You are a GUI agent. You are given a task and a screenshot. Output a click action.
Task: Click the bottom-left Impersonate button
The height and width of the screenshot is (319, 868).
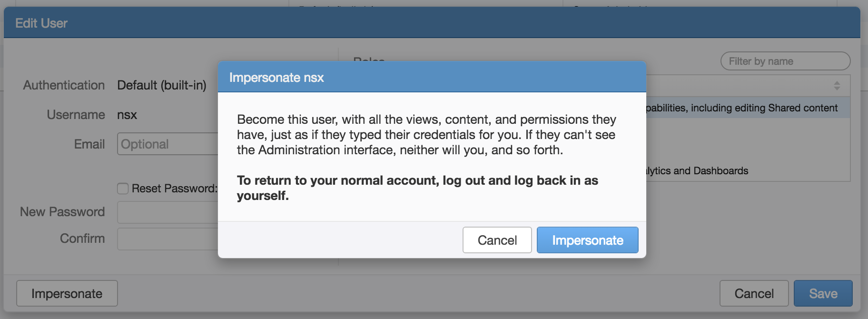67,293
